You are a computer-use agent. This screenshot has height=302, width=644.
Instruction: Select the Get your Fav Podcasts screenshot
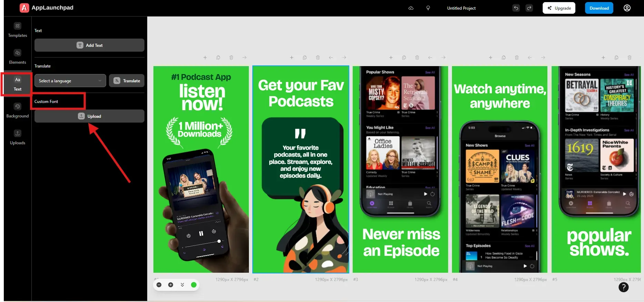click(x=301, y=169)
